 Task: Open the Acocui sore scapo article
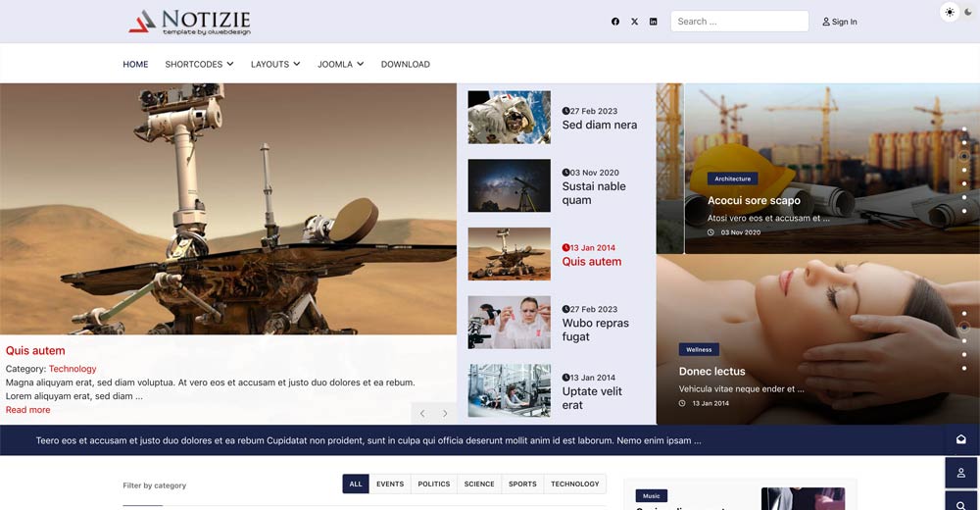754,200
